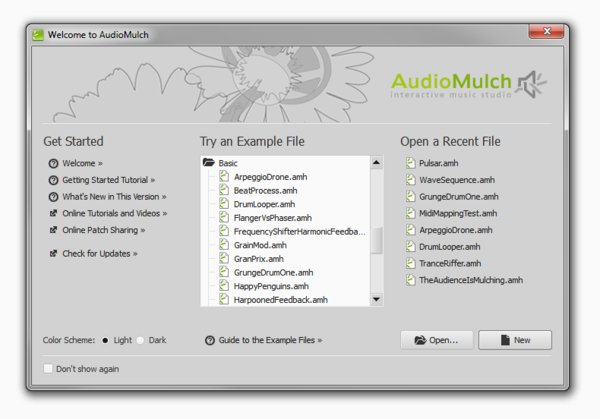
Task: Click file icon of recent WaveSequence.amh
Action: pyautogui.click(x=411, y=179)
